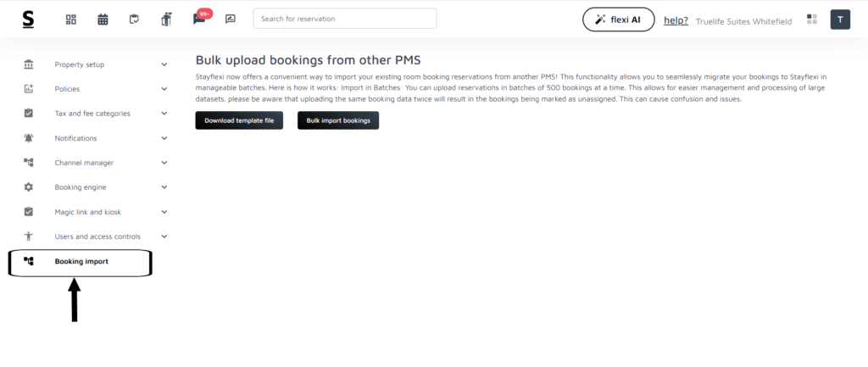The height and width of the screenshot is (367, 868).
Task: Click the Stayflexi S logo
Action: (x=29, y=19)
